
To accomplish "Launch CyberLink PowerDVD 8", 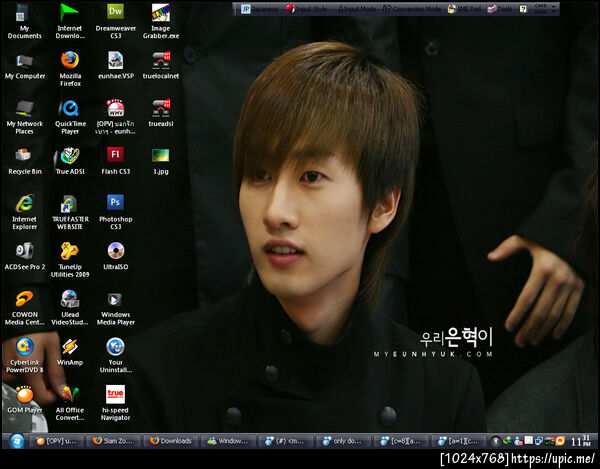I will click(x=25, y=356).
